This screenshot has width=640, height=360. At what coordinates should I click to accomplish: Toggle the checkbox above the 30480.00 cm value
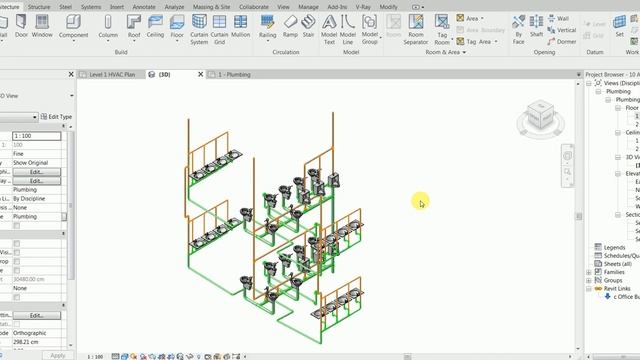(16, 270)
